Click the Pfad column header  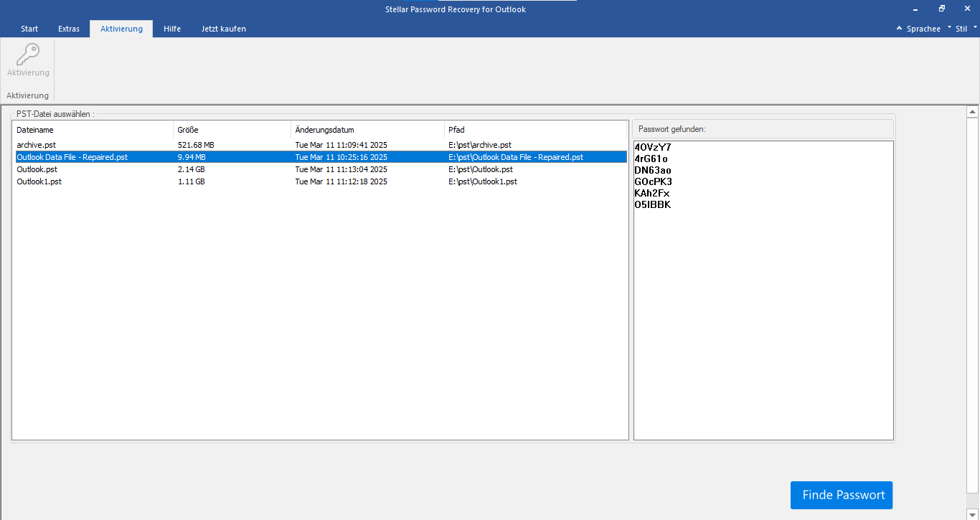[536, 130]
